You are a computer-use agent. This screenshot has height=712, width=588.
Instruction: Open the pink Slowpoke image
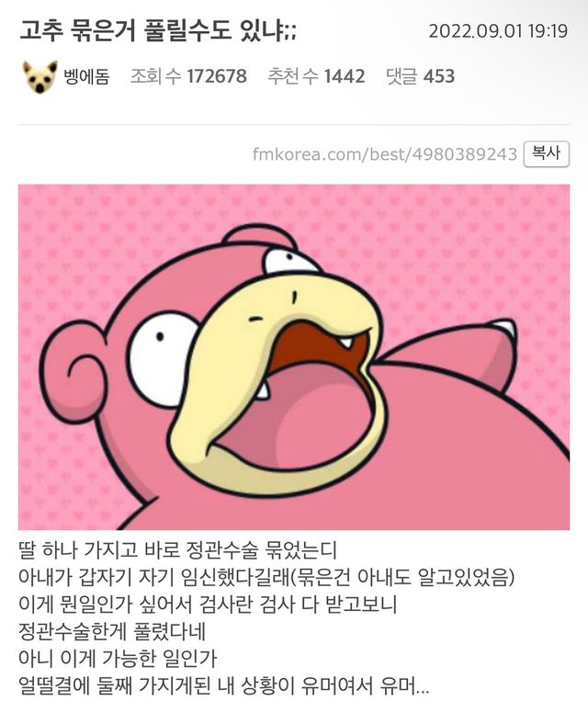(x=294, y=356)
